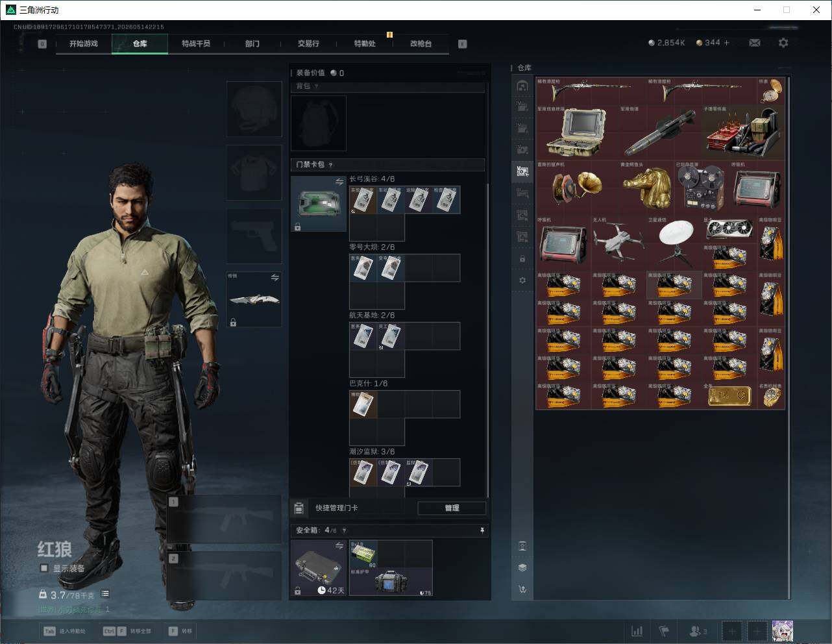Click the Tab 进入特勤处 hint button

[x=64, y=631]
